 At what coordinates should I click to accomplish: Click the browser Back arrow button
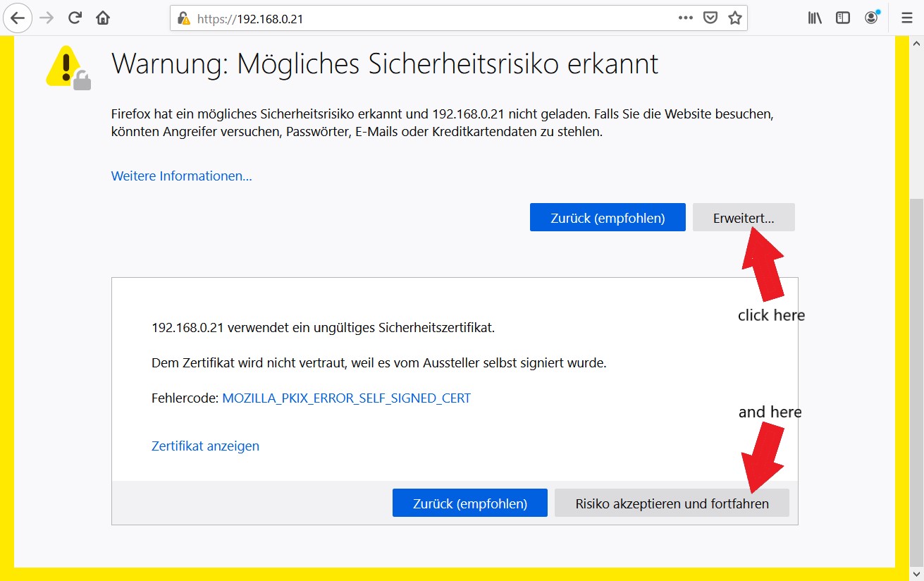tap(18, 18)
